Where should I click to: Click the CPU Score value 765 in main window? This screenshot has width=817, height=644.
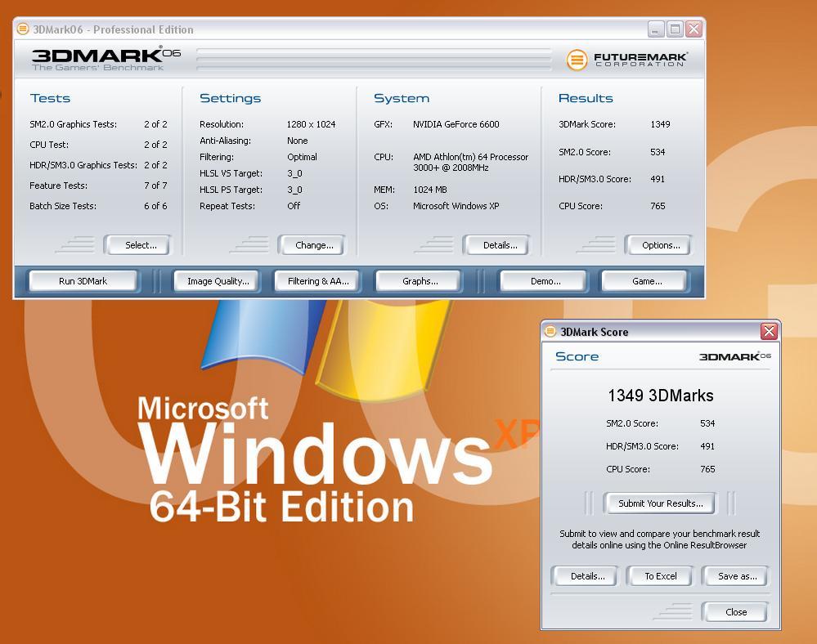click(658, 206)
